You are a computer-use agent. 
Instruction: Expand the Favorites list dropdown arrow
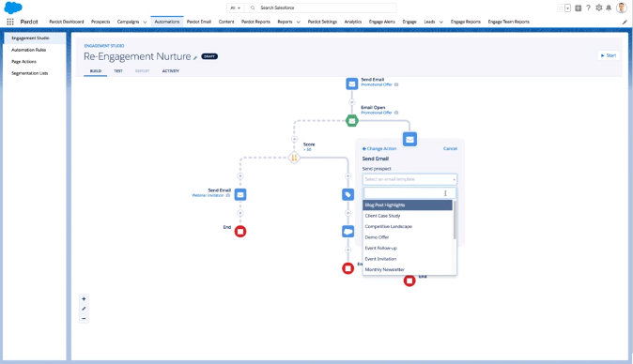click(567, 8)
